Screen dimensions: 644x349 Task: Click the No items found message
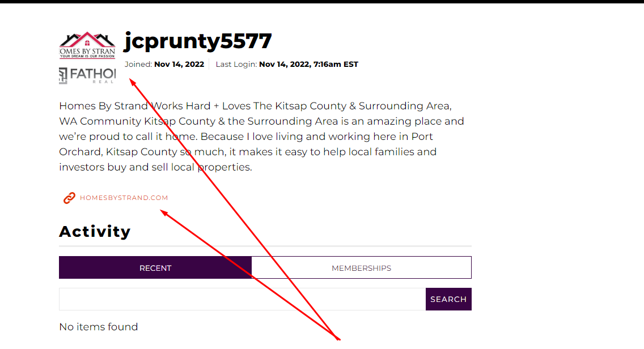coord(99,327)
